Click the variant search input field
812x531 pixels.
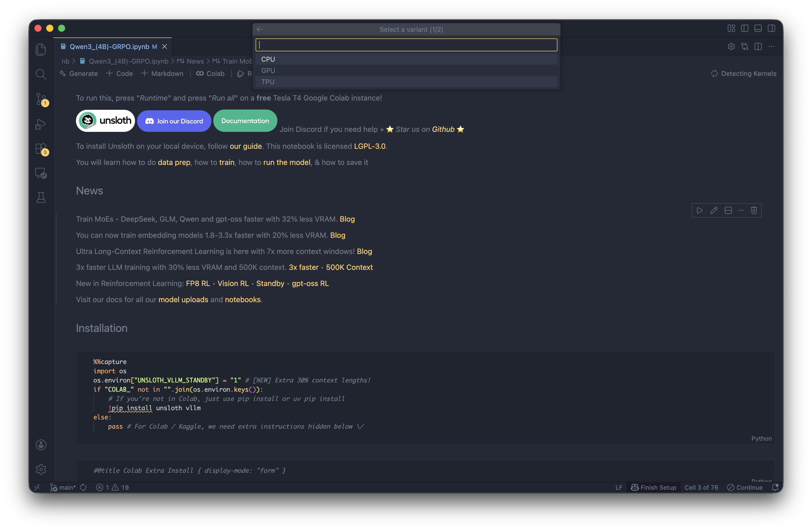(x=406, y=45)
